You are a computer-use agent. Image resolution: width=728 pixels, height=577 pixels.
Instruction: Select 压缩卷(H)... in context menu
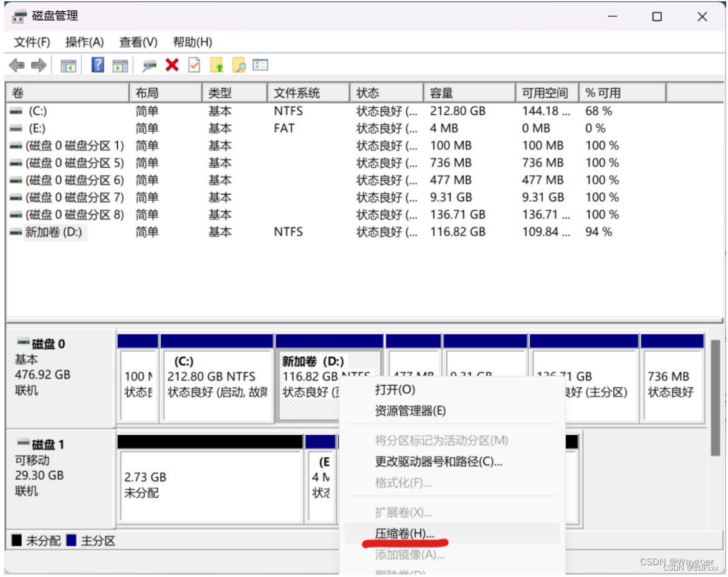tap(453, 534)
